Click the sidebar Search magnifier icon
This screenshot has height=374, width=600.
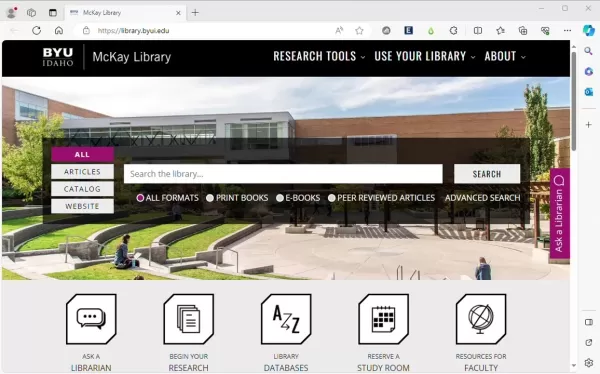tap(589, 51)
